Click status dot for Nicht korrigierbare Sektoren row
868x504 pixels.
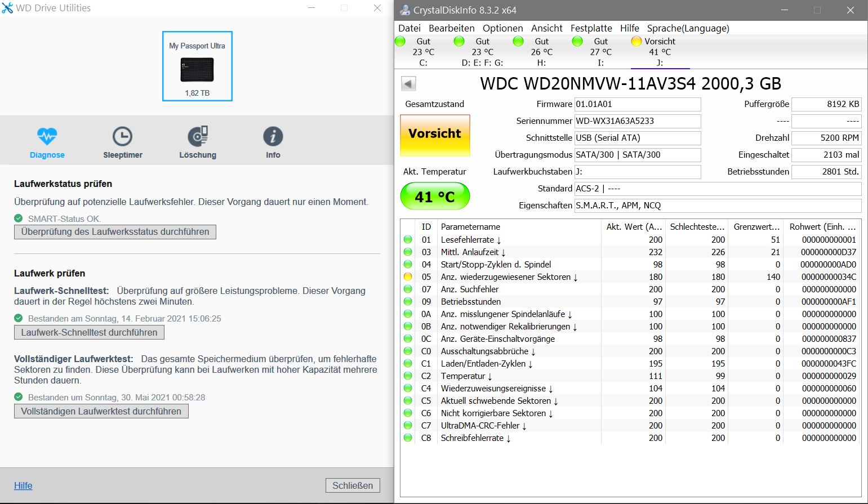(x=408, y=413)
